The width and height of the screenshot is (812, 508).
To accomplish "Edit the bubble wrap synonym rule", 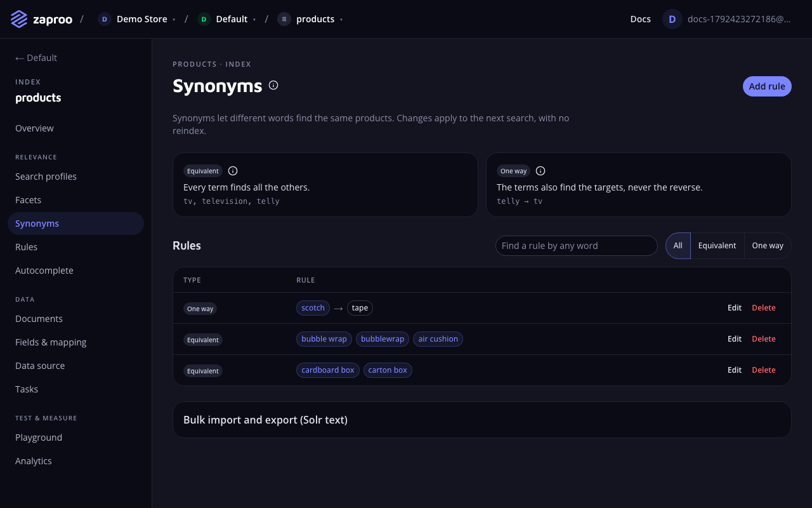I will click(735, 339).
